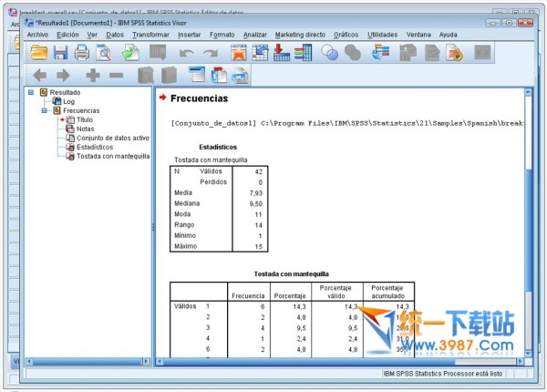The height and width of the screenshot is (392, 547).
Task: Select Log in the outline tree
Action: pyautogui.click(x=68, y=101)
